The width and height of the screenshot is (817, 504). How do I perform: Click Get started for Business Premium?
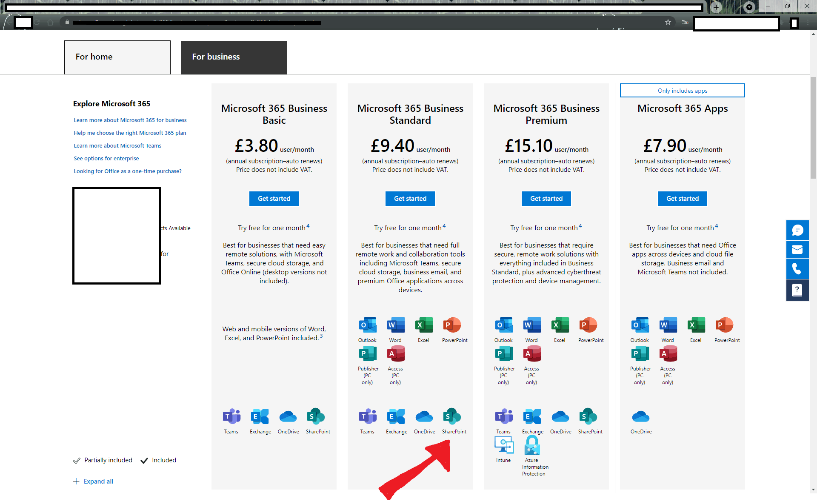pos(546,199)
